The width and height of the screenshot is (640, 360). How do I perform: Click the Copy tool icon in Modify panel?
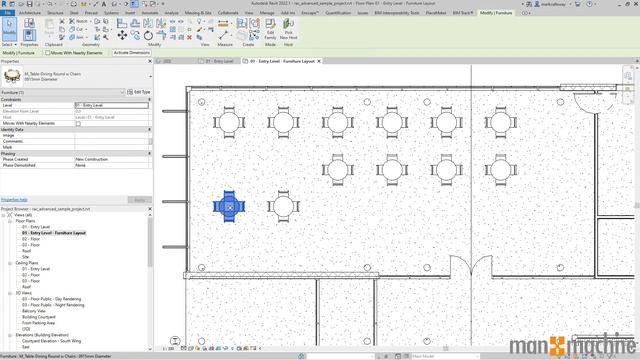135,36
